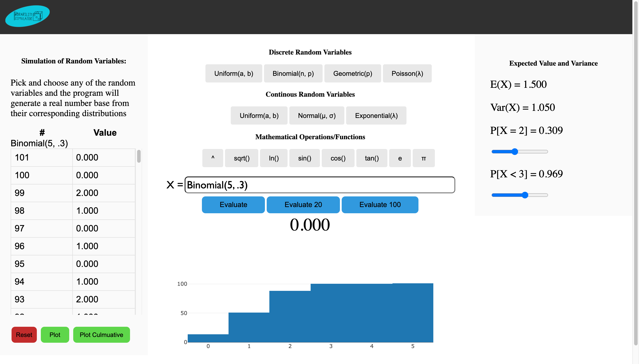Click the Probability Simulator logo
The image size is (639, 364).
pos(28,16)
